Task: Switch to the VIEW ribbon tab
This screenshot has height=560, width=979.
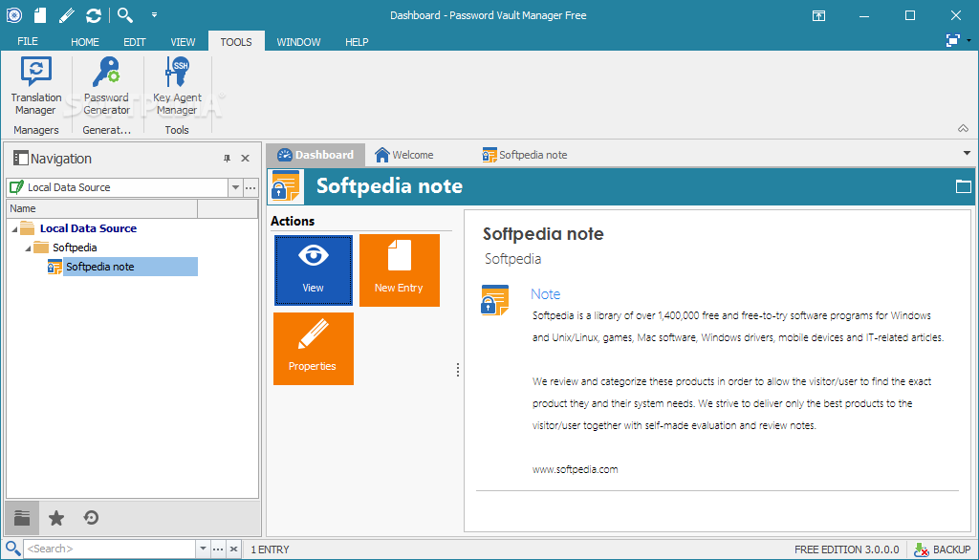Action: tap(183, 42)
